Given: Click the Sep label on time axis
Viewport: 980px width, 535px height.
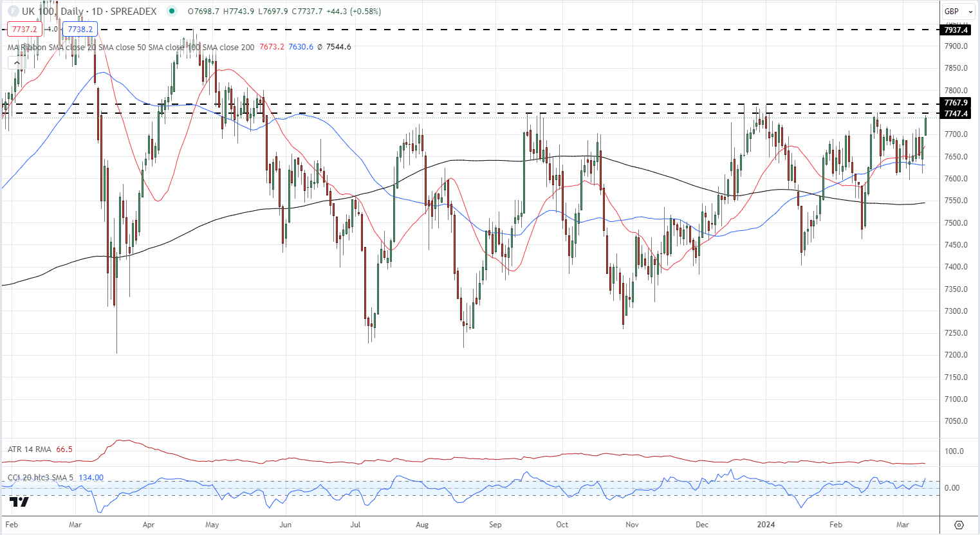Looking at the screenshot, I should click(495, 525).
